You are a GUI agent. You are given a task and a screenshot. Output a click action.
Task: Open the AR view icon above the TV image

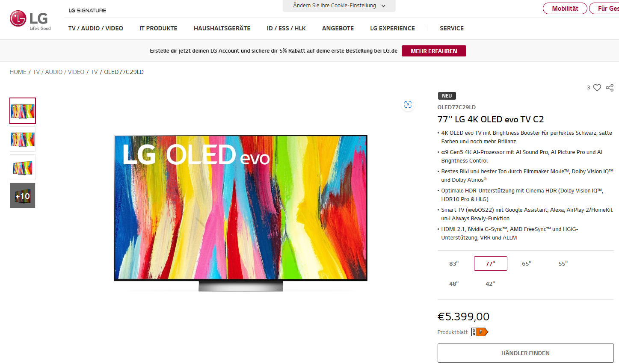point(408,104)
